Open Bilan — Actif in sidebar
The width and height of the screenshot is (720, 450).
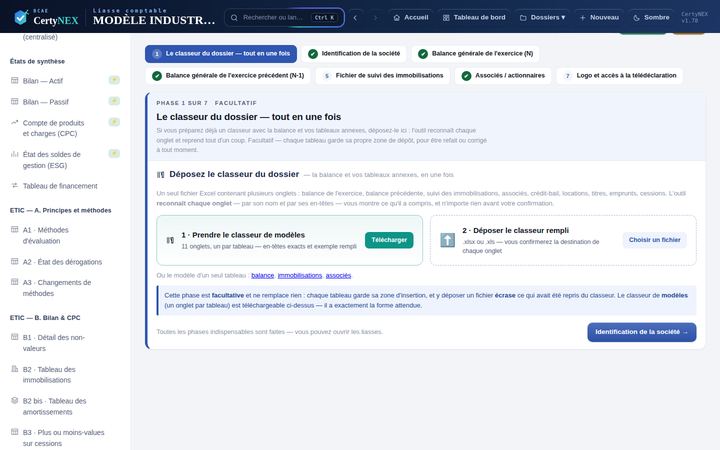coord(64,81)
